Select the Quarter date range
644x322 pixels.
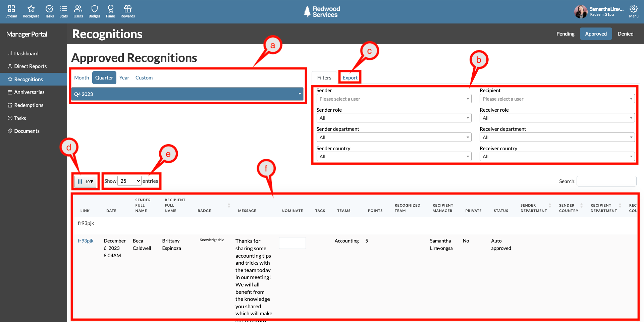(x=104, y=77)
